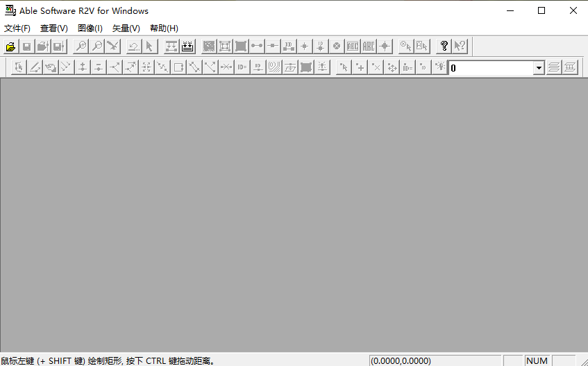The height and width of the screenshot is (366, 588).
Task: Click the speckled raster image icon
Action: point(209,46)
